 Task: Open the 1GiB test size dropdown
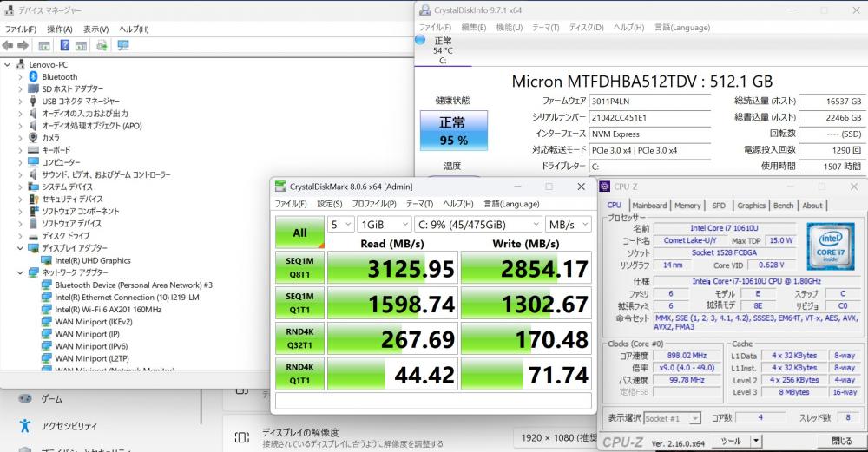pos(384,225)
